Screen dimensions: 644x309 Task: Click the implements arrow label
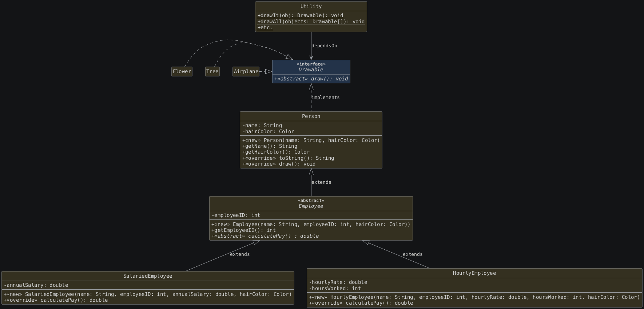pyautogui.click(x=326, y=98)
